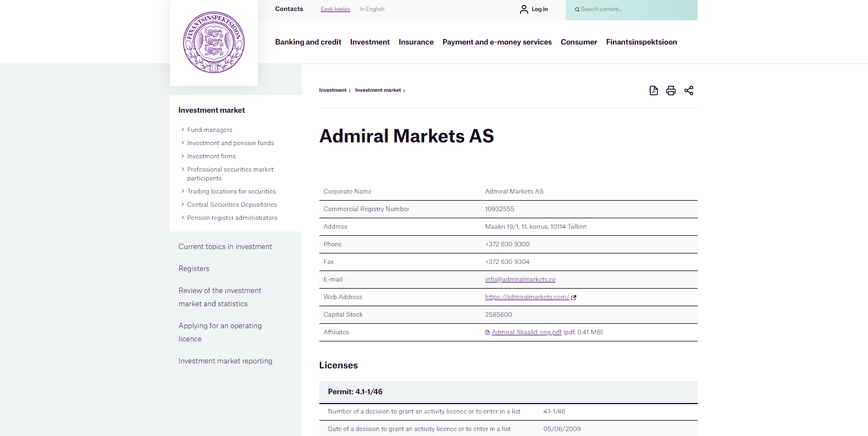Viewport: 868px width, 436px height.
Task: Switch language to Eesti keeles
Action: click(335, 9)
